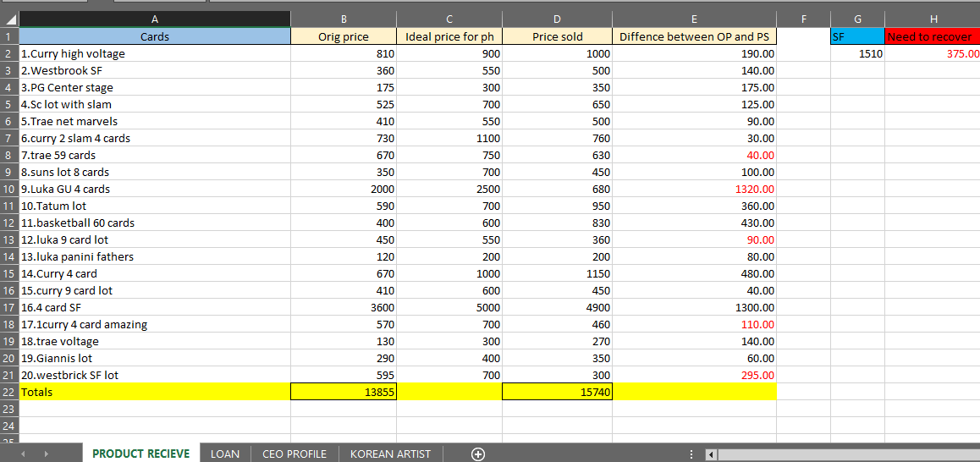The width and height of the screenshot is (980, 462).
Task: Click the red Need to recover cell
Action: tap(933, 37)
